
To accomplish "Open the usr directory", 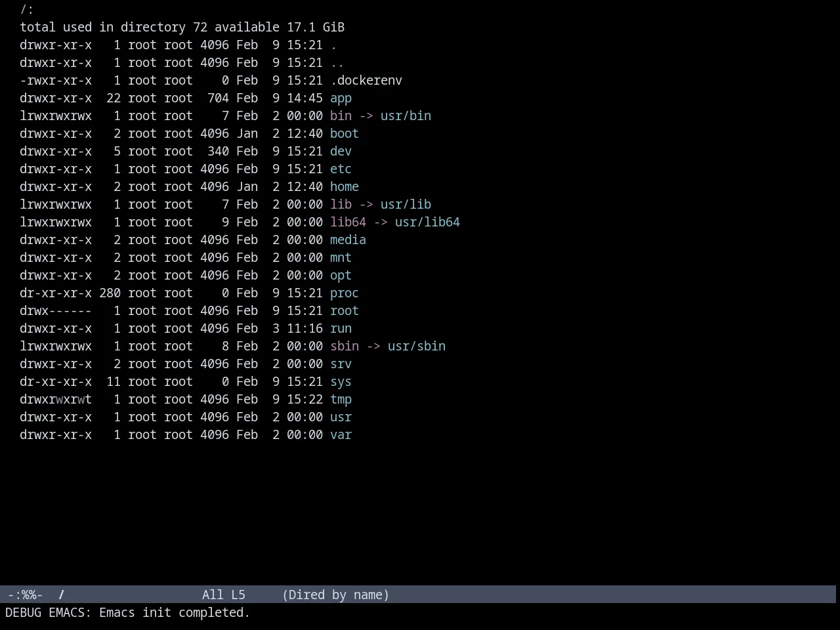I will [x=341, y=417].
